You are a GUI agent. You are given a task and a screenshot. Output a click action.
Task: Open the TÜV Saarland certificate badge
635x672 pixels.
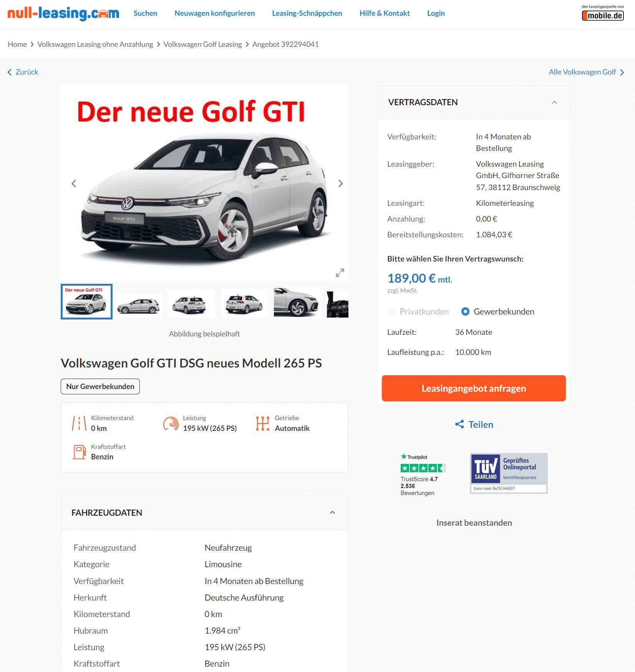pos(509,473)
